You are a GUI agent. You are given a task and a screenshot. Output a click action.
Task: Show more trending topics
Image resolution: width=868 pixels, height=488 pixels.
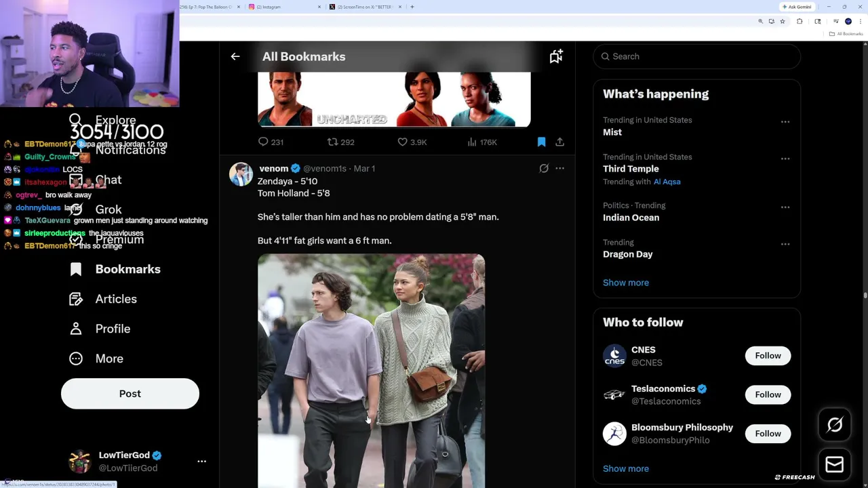(x=626, y=283)
